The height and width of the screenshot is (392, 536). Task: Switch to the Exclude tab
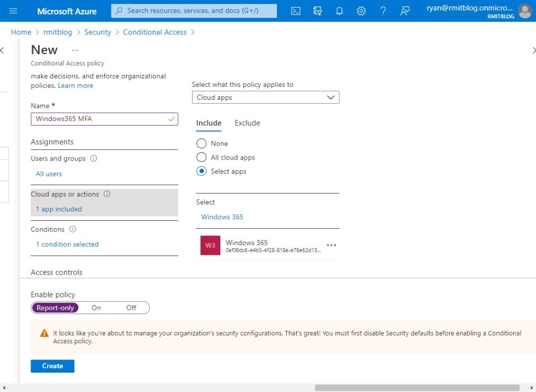247,123
